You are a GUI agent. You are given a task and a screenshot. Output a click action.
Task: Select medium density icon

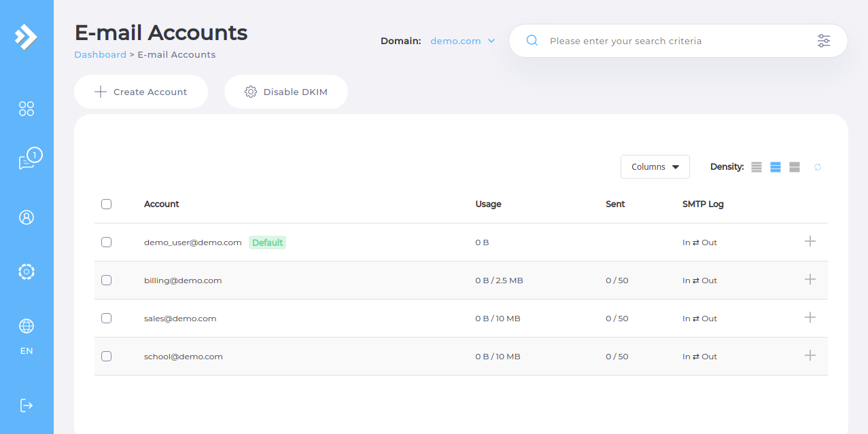click(776, 167)
